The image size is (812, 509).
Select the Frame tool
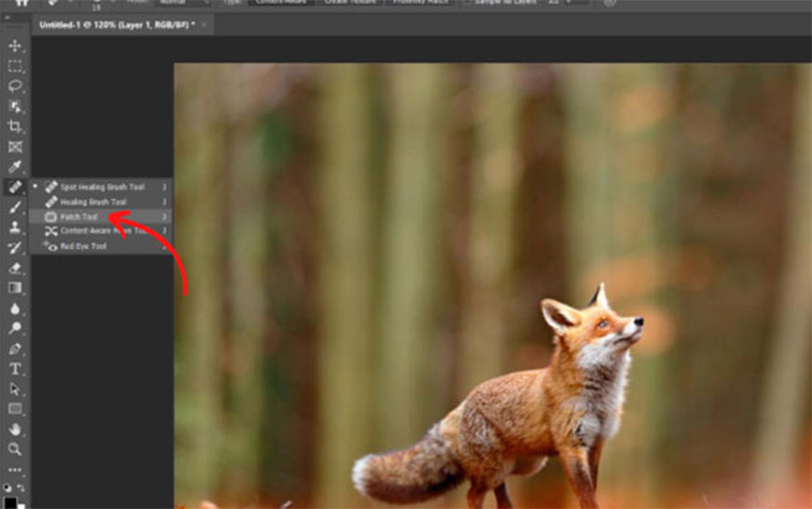click(15, 147)
